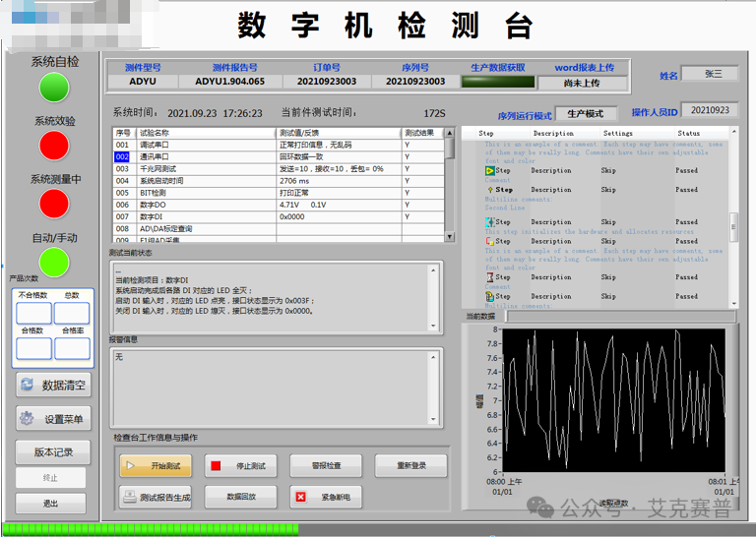Click the 试验名称 column header
756x538 pixels.
206,133
